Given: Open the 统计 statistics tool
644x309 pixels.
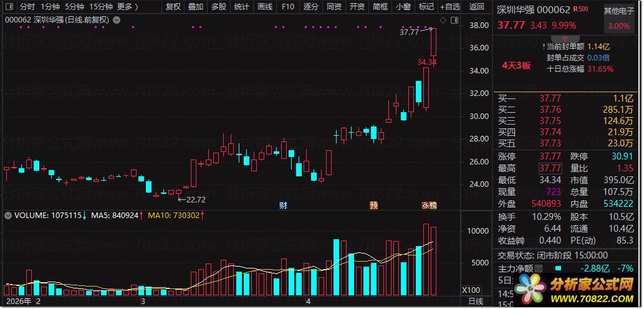Looking at the screenshot, I should point(241,7).
